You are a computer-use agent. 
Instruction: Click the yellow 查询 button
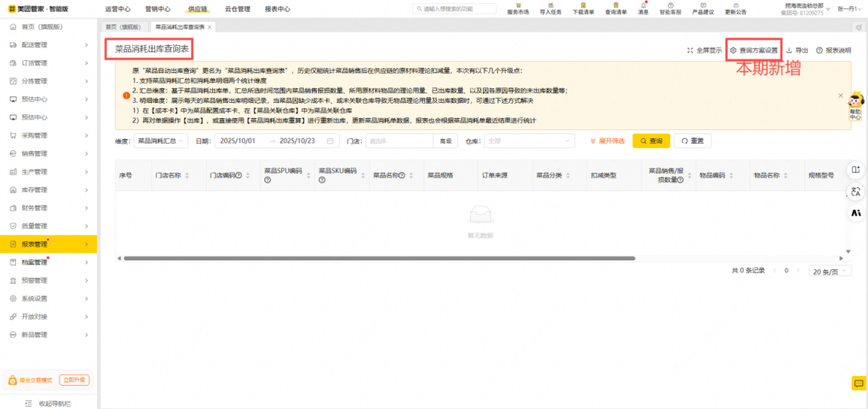click(651, 141)
